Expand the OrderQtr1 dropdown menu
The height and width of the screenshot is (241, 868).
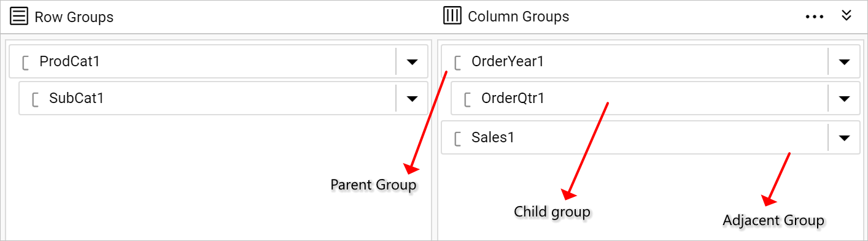pyautogui.click(x=844, y=98)
